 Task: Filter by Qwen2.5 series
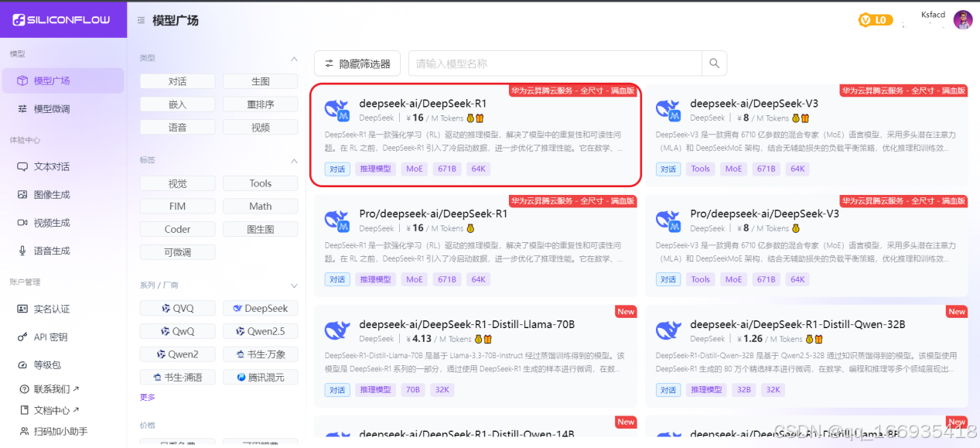point(261,331)
